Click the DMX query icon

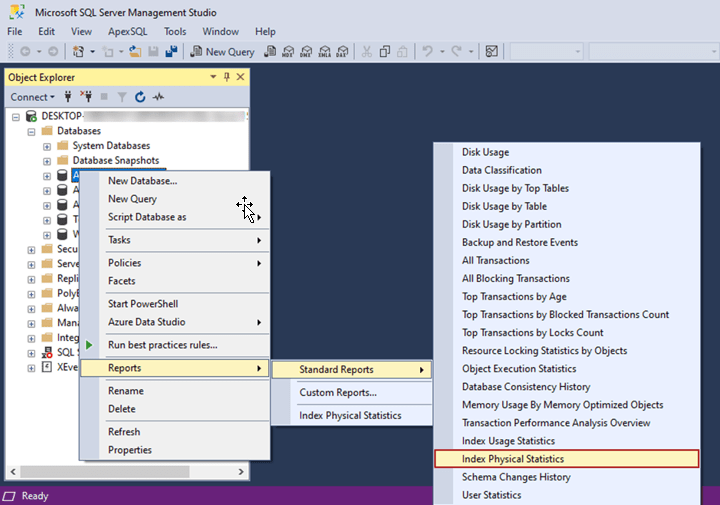point(306,52)
